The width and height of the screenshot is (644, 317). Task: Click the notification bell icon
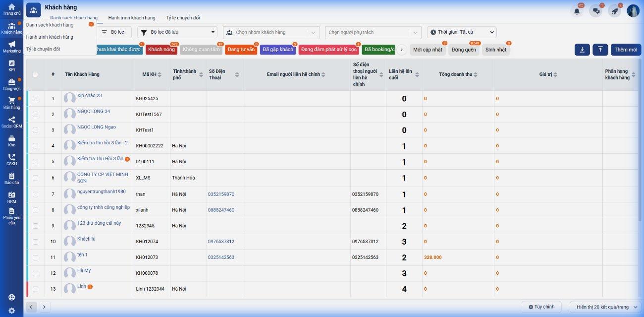pos(577,11)
